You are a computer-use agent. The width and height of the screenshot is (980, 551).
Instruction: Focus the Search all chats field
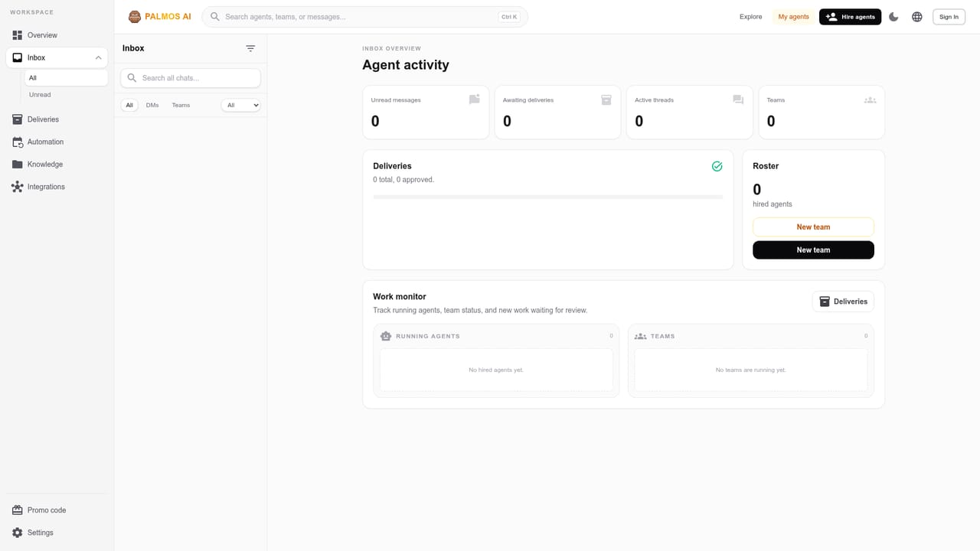pyautogui.click(x=191, y=78)
